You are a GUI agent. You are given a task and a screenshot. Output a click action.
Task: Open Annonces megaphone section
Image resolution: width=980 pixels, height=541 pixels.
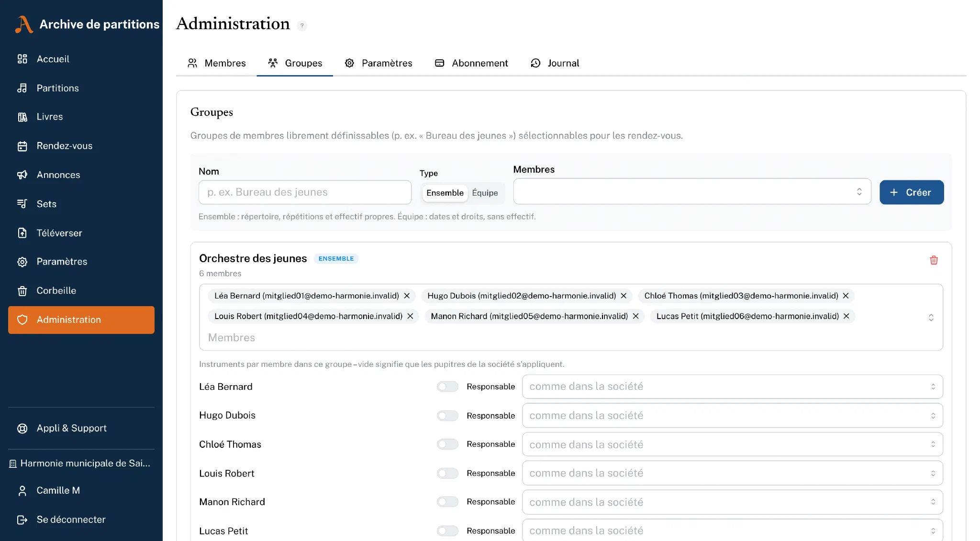pos(81,175)
